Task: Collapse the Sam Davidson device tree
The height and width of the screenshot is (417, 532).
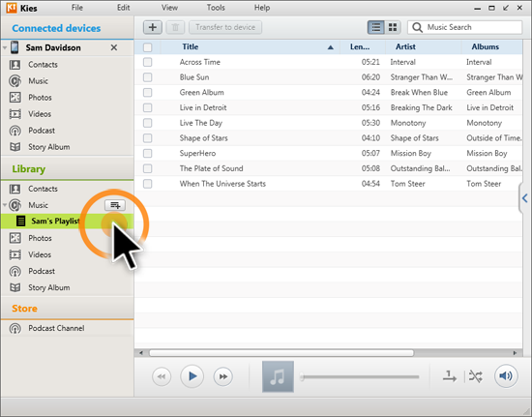Action: pyautogui.click(x=5, y=47)
